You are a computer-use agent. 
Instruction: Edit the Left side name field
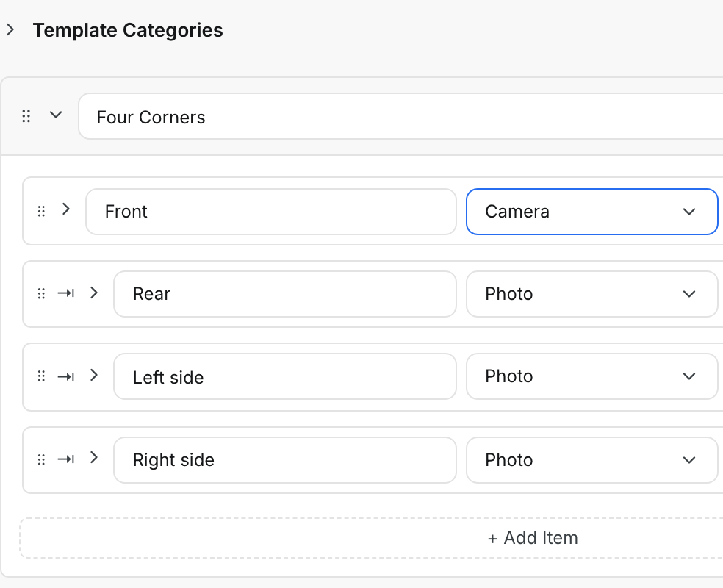[285, 377]
